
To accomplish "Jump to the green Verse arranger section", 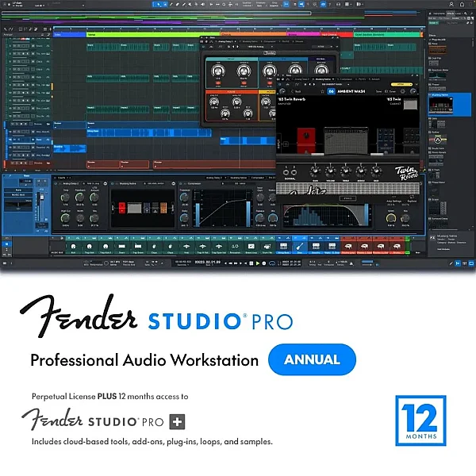I will pyautogui.click(x=153, y=35).
